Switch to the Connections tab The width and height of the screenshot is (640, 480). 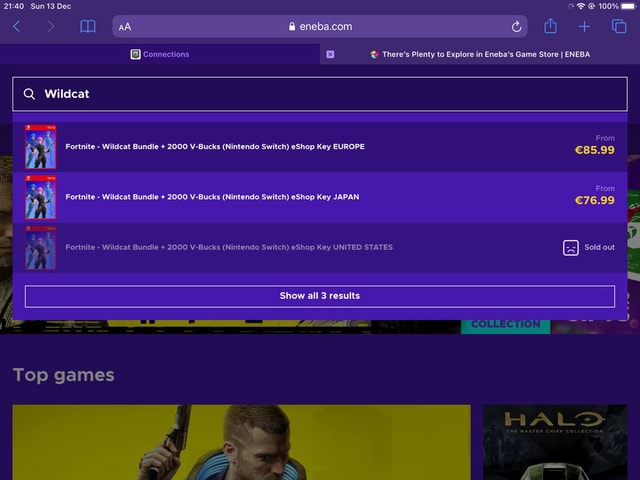click(x=160, y=54)
